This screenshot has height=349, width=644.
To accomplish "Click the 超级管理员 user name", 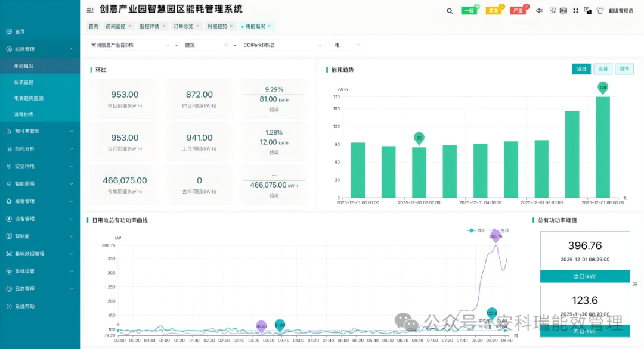I will 621,11.
